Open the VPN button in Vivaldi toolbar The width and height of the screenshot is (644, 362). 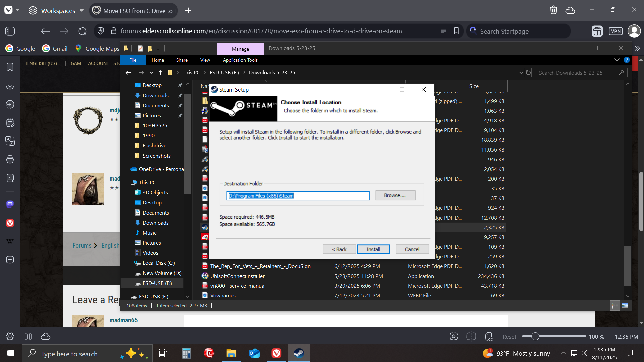pyautogui.click(x=616, y=31)
